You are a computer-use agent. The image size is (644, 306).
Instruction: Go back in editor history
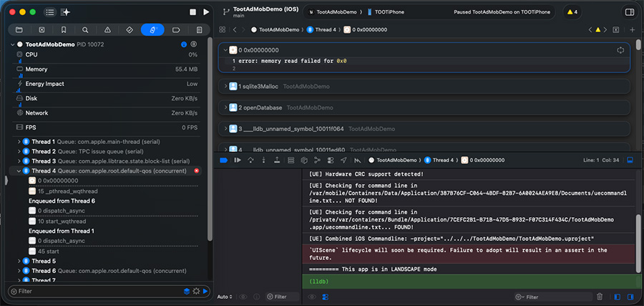point(235,29)
